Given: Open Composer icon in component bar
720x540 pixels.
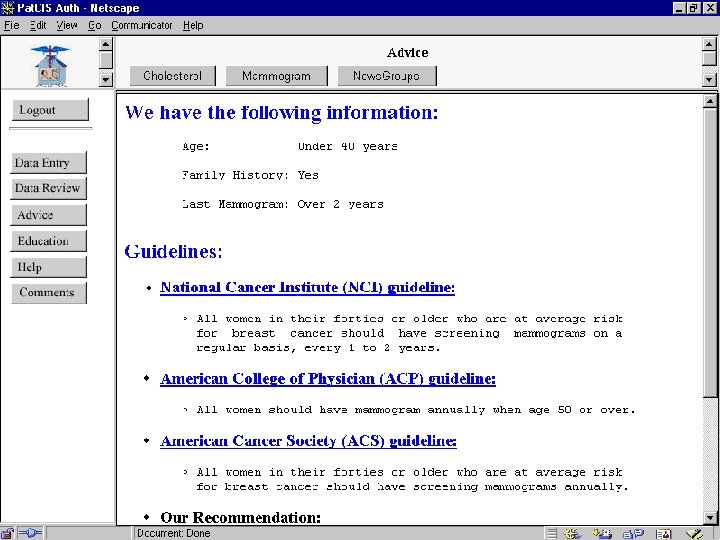Looking at the screenshot, I should click(x=694, y=533).
